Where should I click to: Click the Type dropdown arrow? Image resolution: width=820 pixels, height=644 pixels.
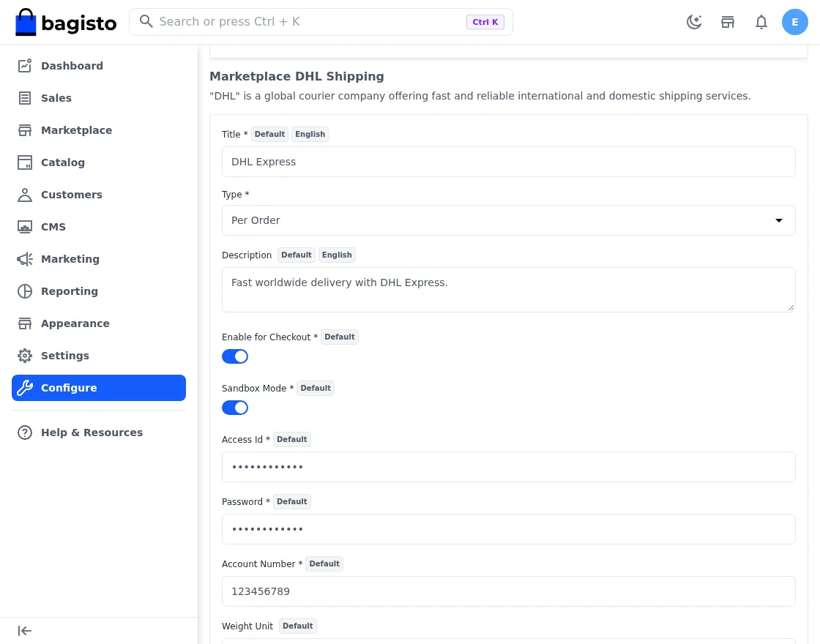(779, 220)
